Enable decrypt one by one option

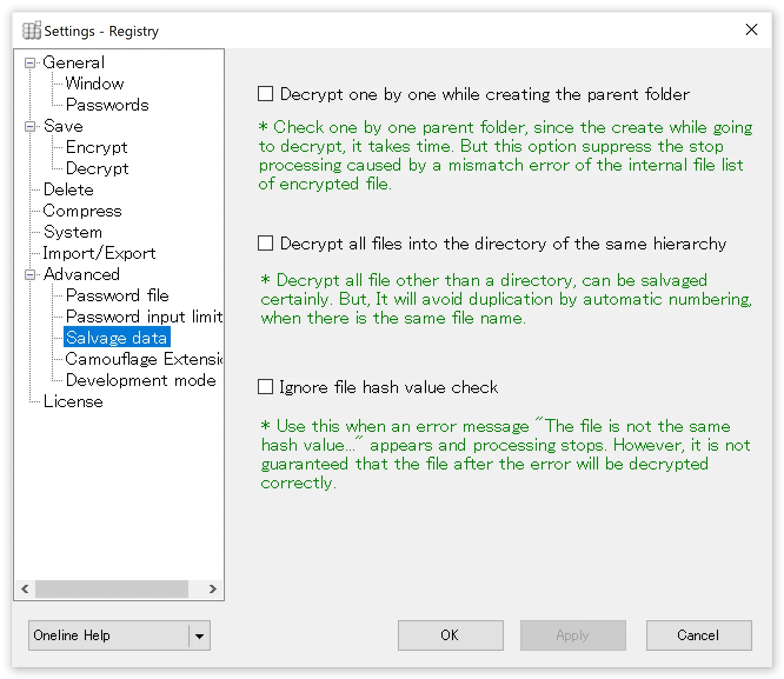[265, 94]
